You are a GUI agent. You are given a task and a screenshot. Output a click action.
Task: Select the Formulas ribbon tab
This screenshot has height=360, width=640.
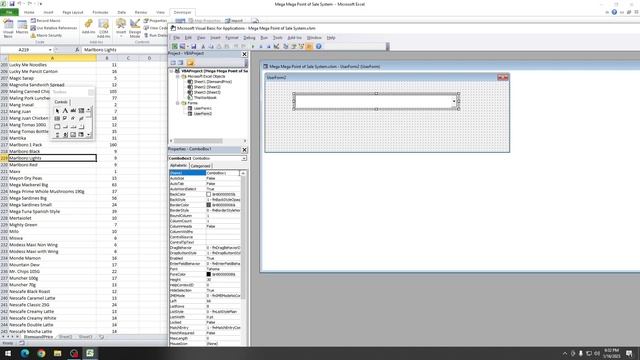(100, 12)
